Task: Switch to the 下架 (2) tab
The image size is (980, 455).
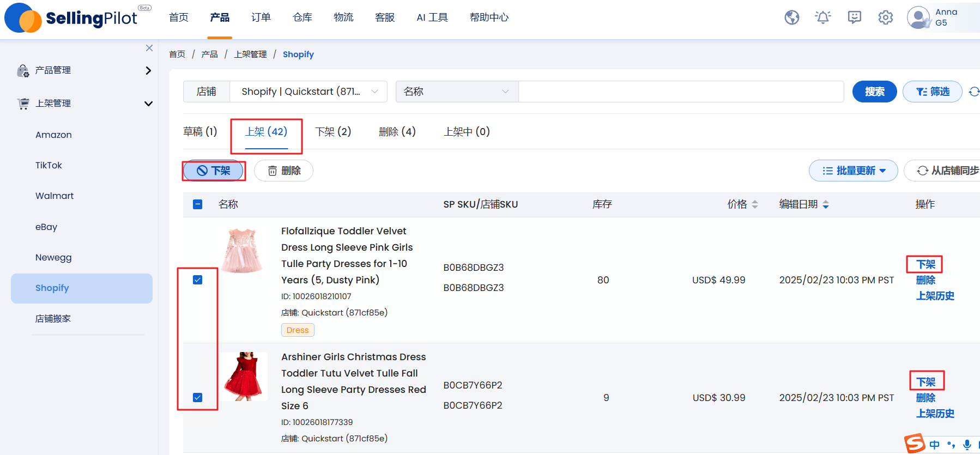Action: tap(333, 132)
